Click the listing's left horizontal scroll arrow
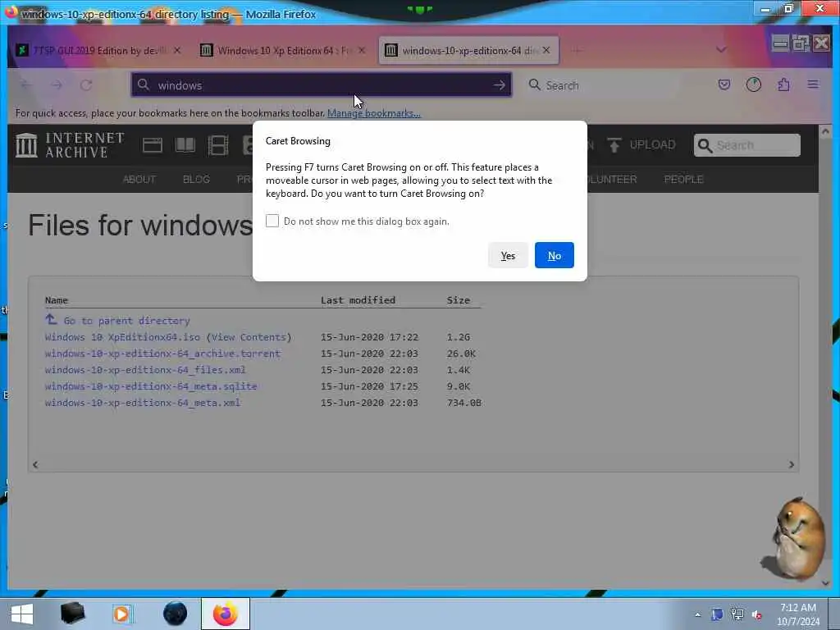 [x=35, y=465]
